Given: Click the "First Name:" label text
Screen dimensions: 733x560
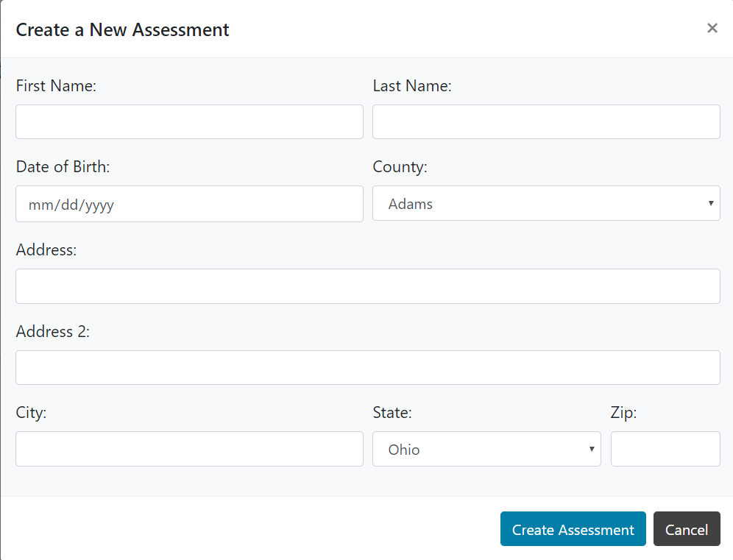Looking at the screenshot, I should coord(56,86).
